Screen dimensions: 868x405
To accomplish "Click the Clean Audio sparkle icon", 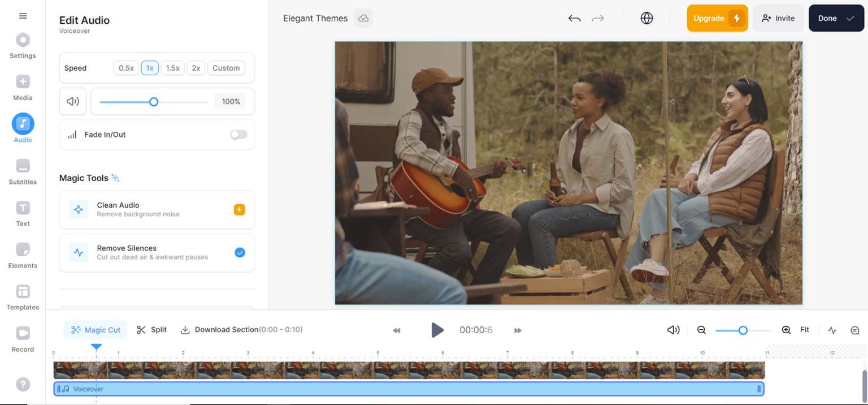I will click(x=79, y=210).
